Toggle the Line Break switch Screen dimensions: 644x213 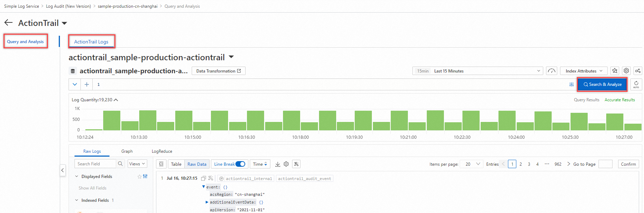240,164
